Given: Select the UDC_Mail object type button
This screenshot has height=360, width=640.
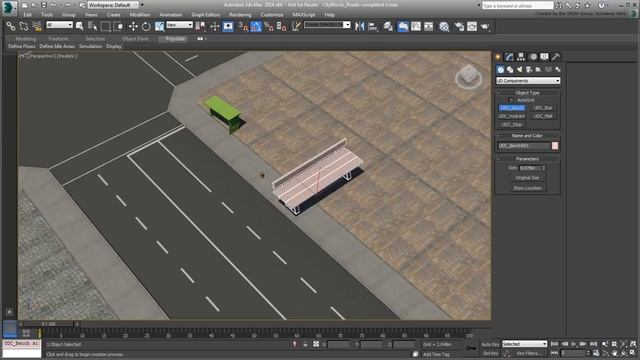Looking at the screenshot, I should [x=543, y=116].
